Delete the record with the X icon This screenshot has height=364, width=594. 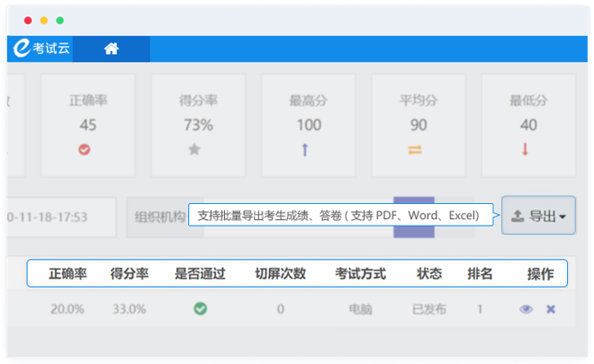tap(551, 309)
